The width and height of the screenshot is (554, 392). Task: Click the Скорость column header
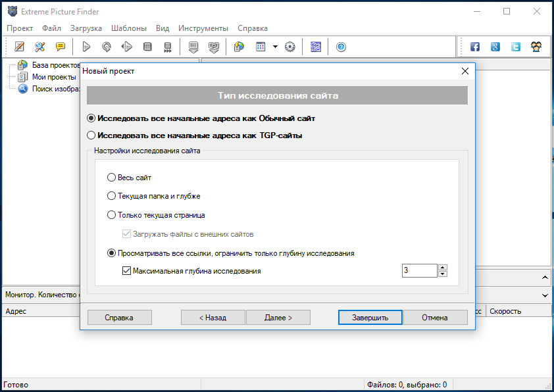click(x=518, y=311)
